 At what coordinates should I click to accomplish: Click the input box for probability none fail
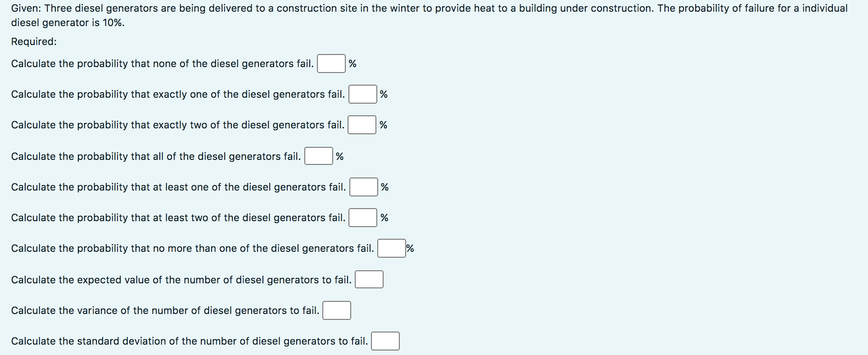click(x=331, y=64)
